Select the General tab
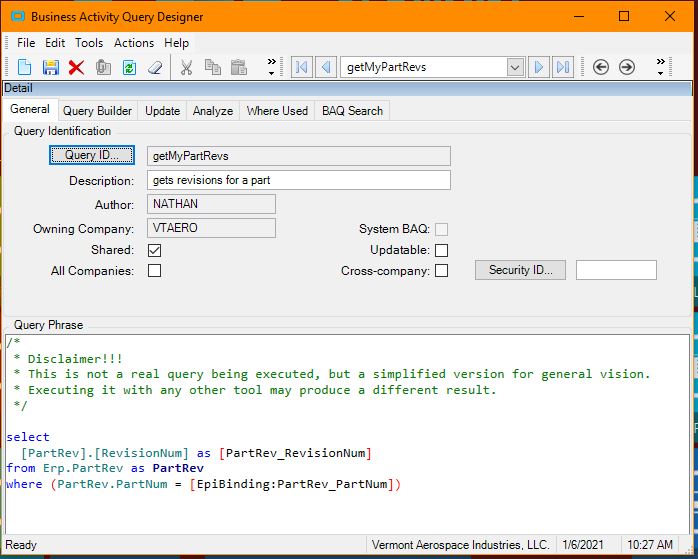The width and height of the screenshot is (698, 559). (30, 109)
